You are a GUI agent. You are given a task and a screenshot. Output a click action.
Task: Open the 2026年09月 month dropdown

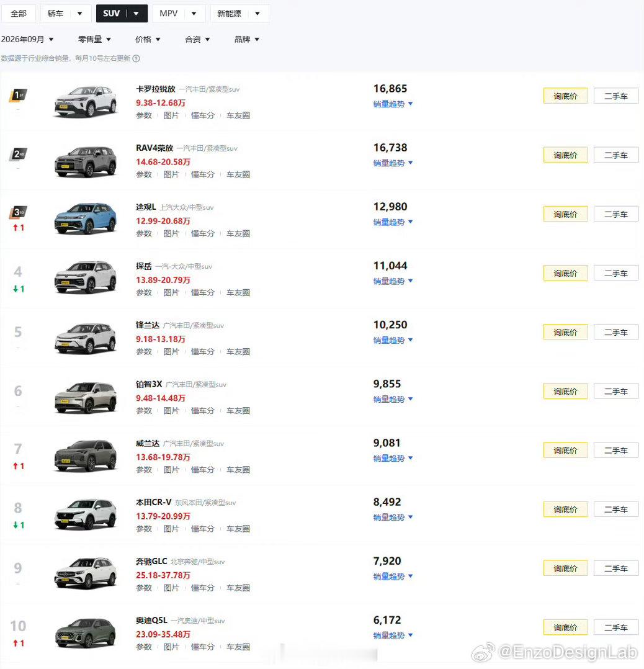pos(27,39)
